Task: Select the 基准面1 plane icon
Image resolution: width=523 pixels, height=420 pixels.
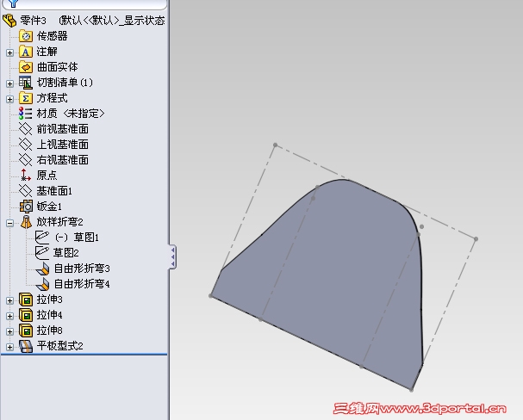Action: [x=26, y=191]
